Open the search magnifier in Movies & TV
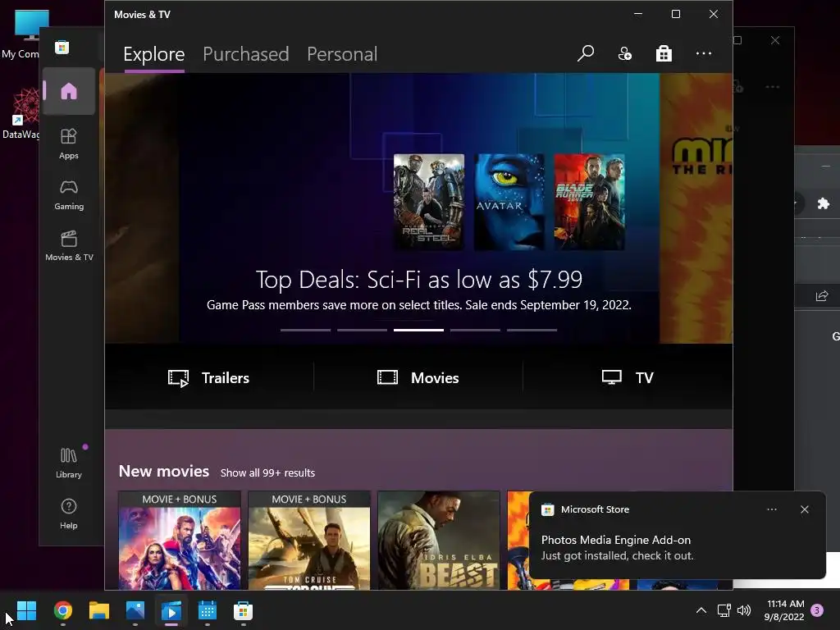 (x=586, y=53)
